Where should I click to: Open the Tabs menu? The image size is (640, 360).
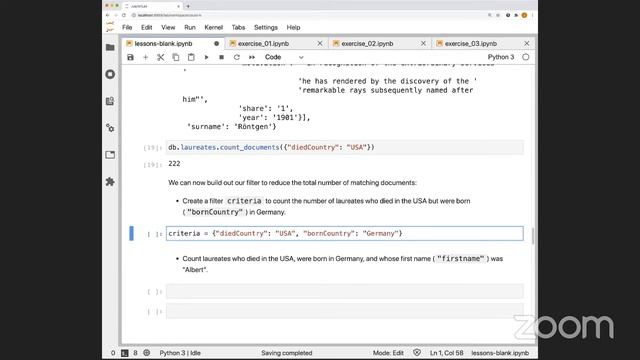(238, 27)
